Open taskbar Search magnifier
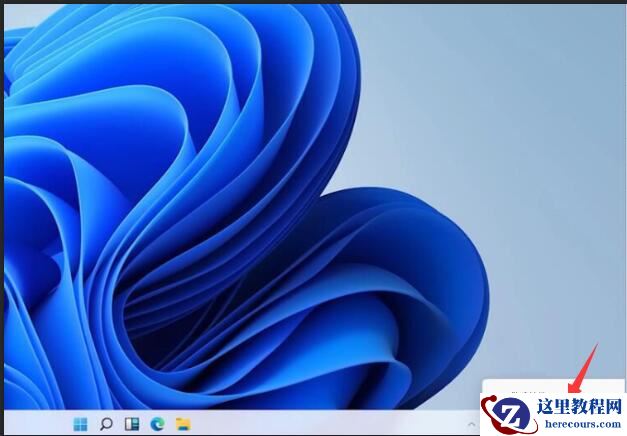 (106, 424)
